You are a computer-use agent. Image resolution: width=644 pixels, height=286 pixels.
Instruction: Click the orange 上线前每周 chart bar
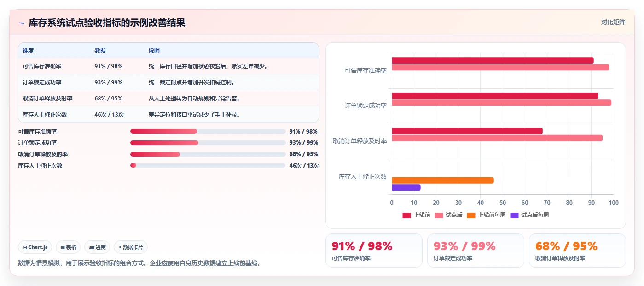pyautogui.click(x=443, y=181)
